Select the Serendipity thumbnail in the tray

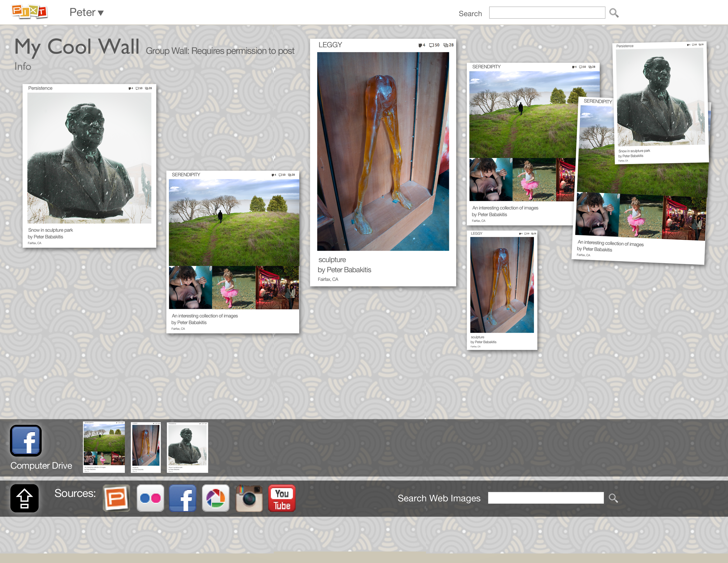click(104, 447)
